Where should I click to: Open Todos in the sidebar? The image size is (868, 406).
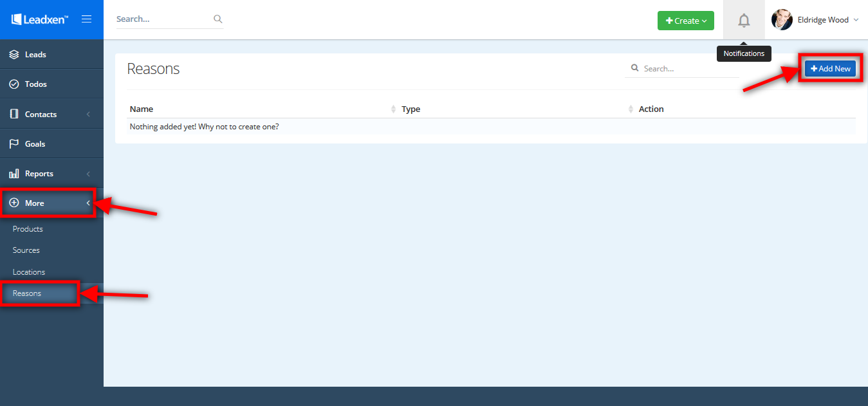pos(51,84)
